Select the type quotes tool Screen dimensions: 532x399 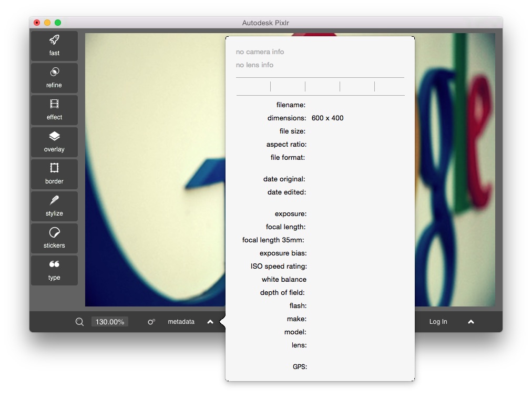tap(54, 270)
